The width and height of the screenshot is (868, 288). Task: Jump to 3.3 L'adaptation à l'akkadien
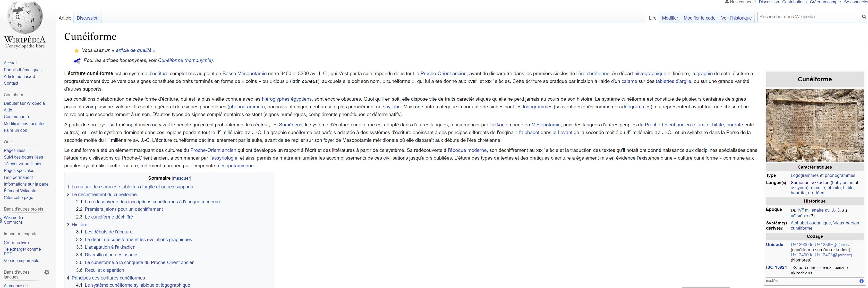110,247
